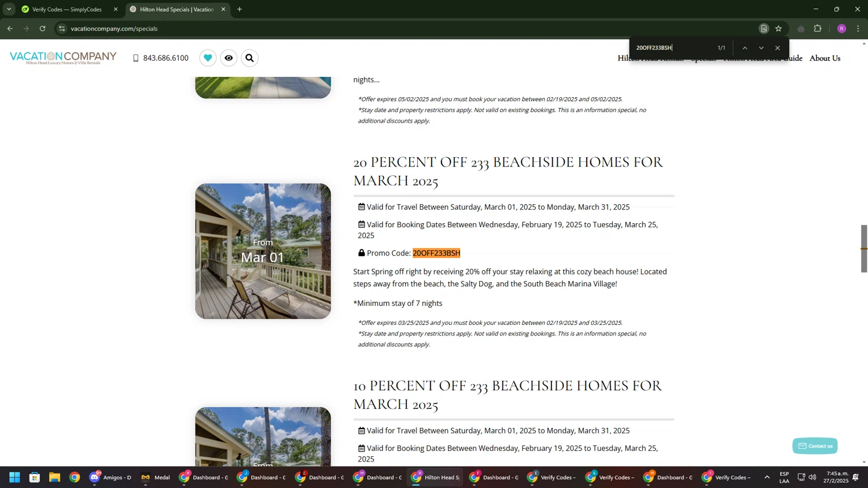The image size is (868, 488).
Task: Open the taskbar clock and date
Action: click(x=835, y=478)
